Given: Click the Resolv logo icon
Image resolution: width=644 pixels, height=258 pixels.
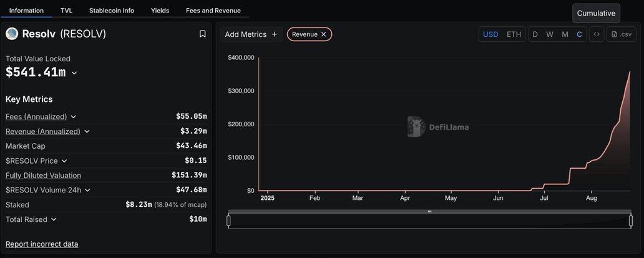Looking at the screenshot, I should pyautogui.click(x=12, y=34).
